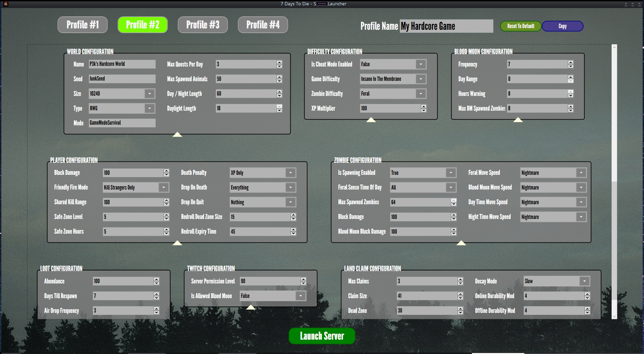This screenshot has height=354, width=644.
Task: Open the Drop On Death dropdown
Action: 263,188
